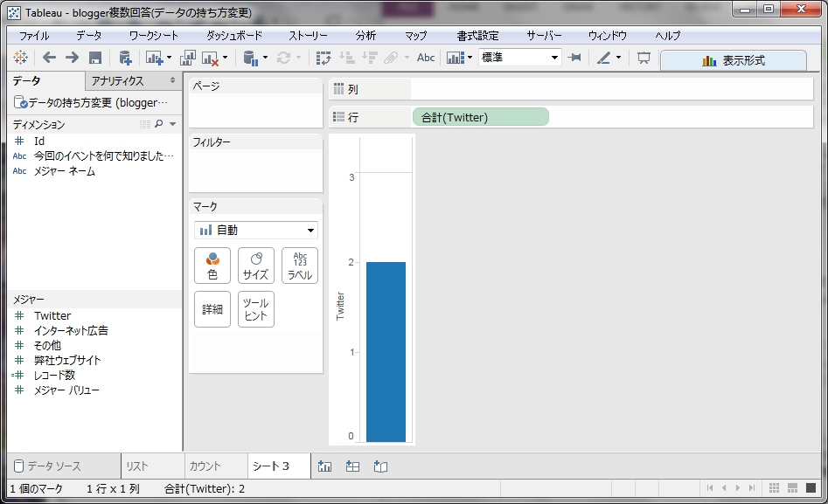Select the blue Twitter bar in chart
Image resolution: width=828 pixels, height=504 pixels.
point(386,351)
